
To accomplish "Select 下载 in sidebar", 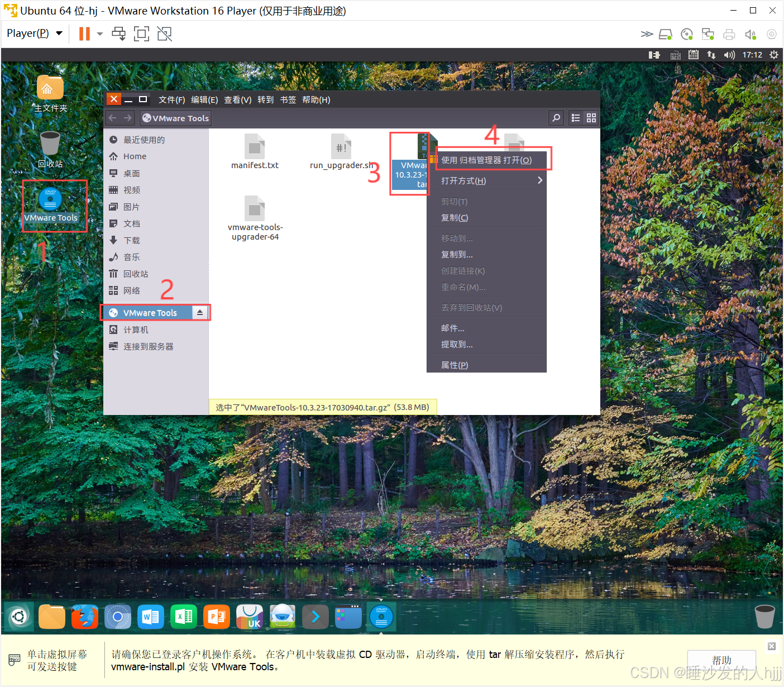I will pyautogui.click(x=156, y=240).
